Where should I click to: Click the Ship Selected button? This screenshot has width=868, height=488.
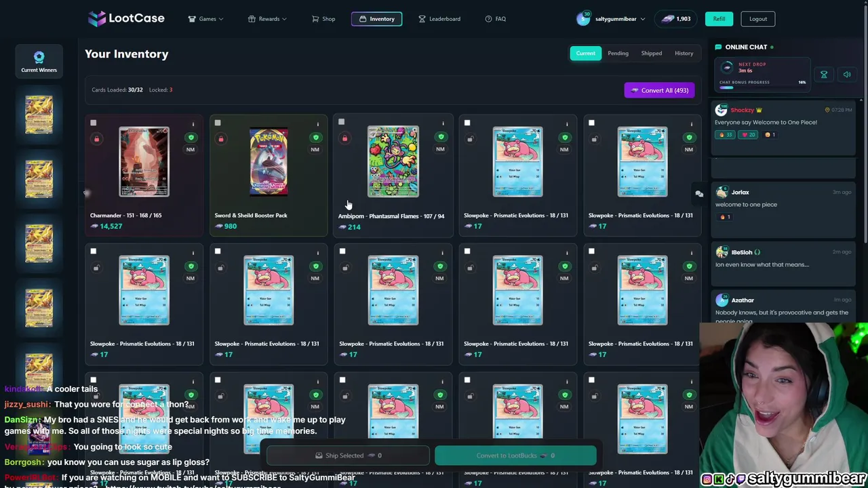click(x=348, y=455)
